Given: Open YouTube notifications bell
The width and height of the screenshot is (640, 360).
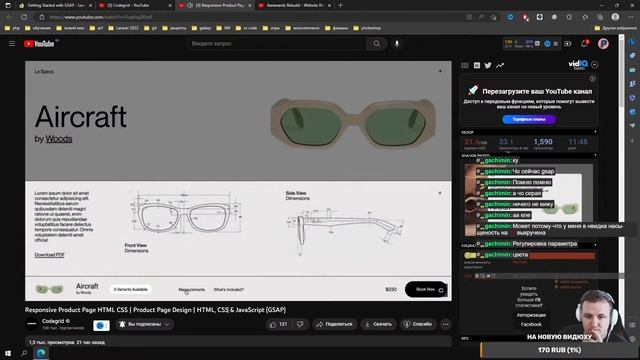Looking at the screenshot, I should [x=584, y=44].
